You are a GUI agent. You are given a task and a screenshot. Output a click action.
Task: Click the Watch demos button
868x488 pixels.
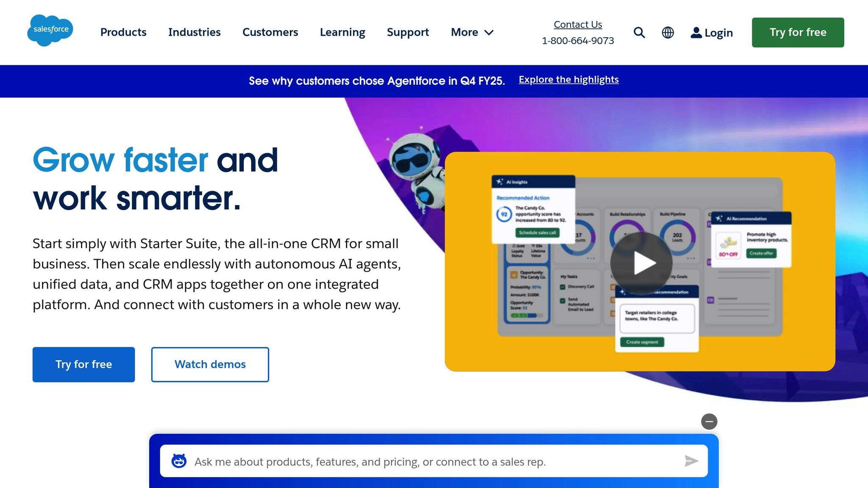coord(210,364)
